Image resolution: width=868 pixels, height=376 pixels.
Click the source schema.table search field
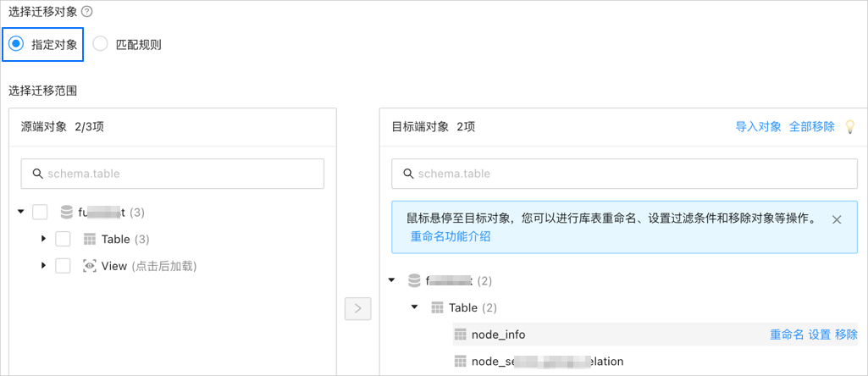(x=173, y=174)
